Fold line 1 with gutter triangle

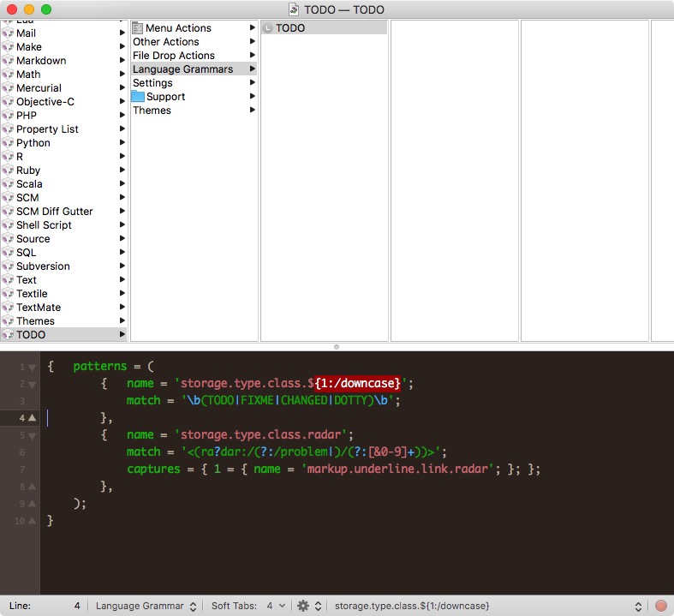[33, 368]
